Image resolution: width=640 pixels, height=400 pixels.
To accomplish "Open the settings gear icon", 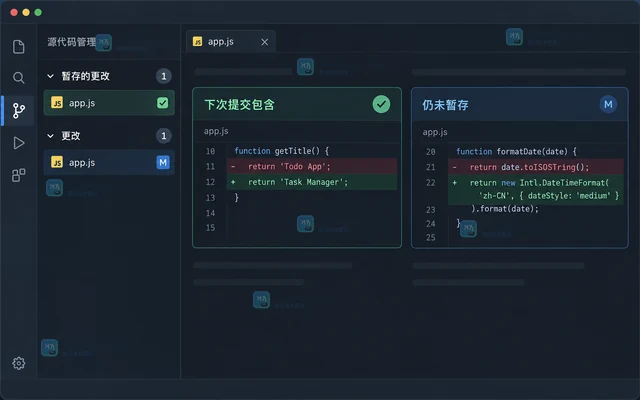I will [18, 363].
